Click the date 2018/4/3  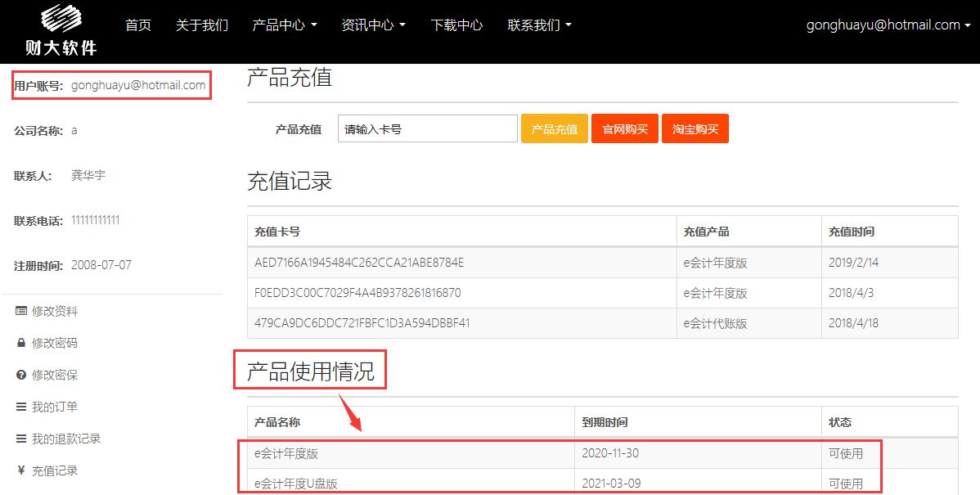tap(850, 293)
